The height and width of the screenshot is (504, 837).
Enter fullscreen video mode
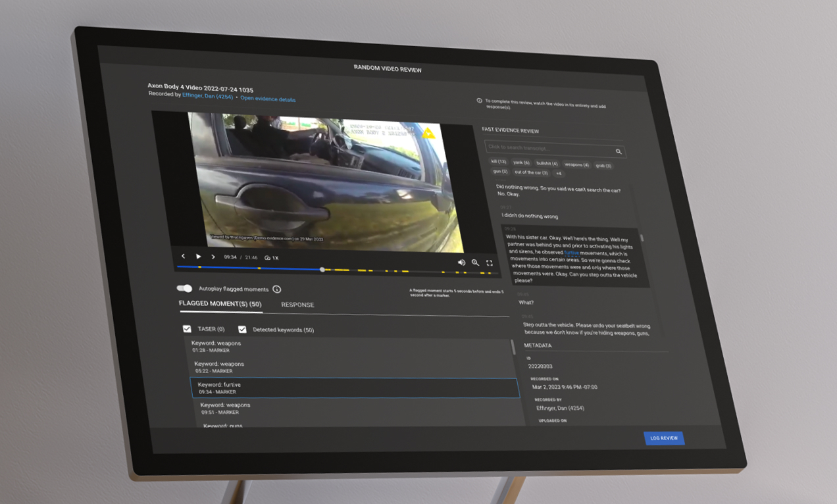pyautogui.click(x=490, y=263)
